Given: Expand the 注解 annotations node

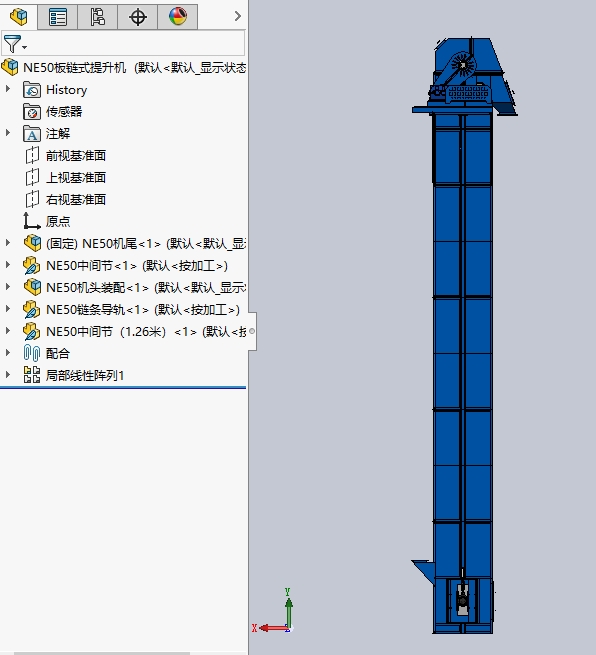Looking at the screenshot, I should [8, 133].
